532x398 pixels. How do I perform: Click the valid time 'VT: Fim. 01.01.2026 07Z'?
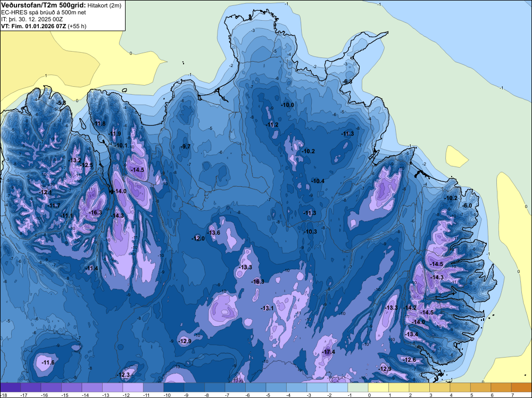34,26
